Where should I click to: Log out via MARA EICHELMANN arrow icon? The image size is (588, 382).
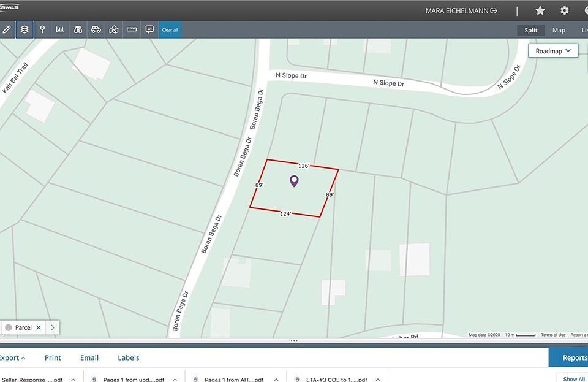[494, 10]
